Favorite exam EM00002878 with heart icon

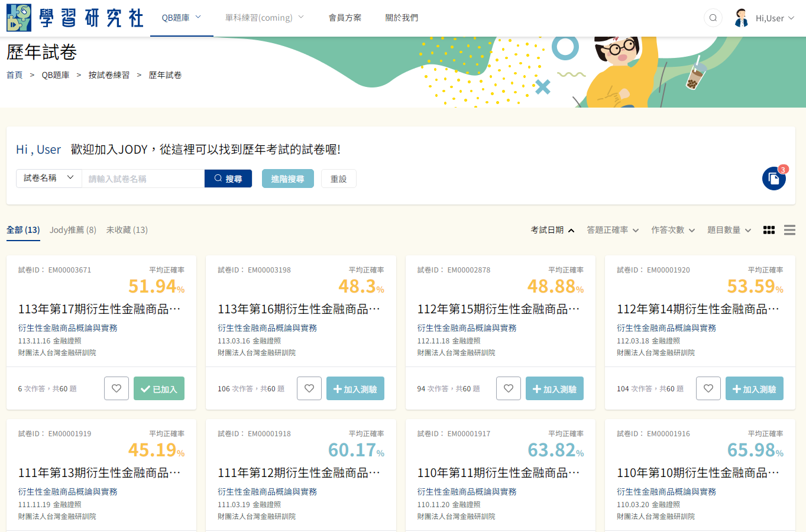[509, 388]
